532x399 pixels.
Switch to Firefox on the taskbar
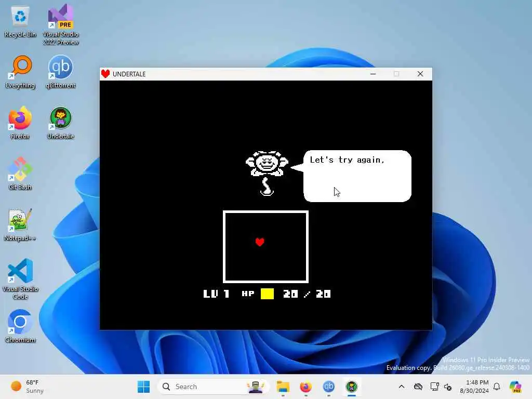[x=305, y=387]
